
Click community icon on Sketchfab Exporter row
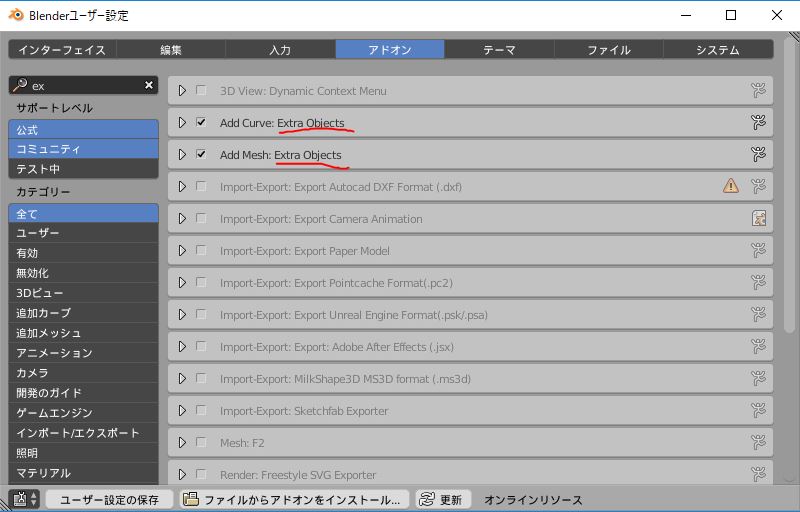758,411
